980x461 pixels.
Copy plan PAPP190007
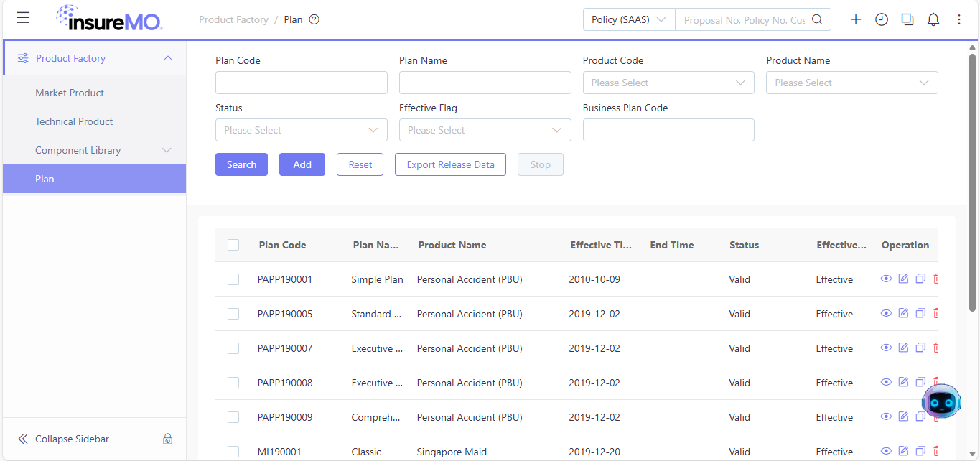[920, 348]
